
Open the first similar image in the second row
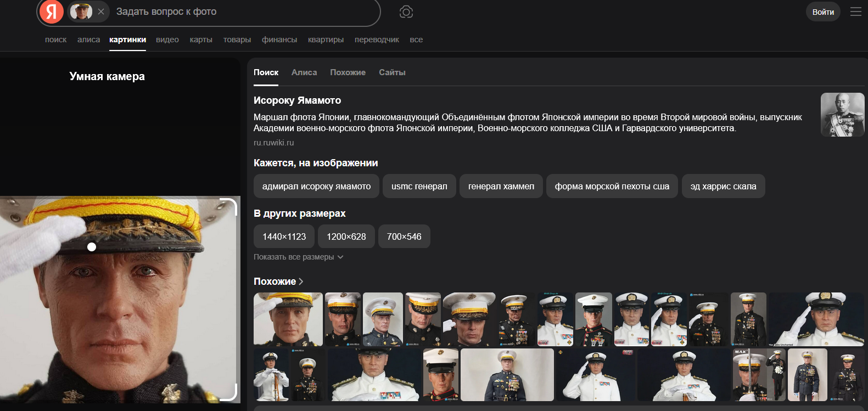pyautogui.click(x=271, y=375)
